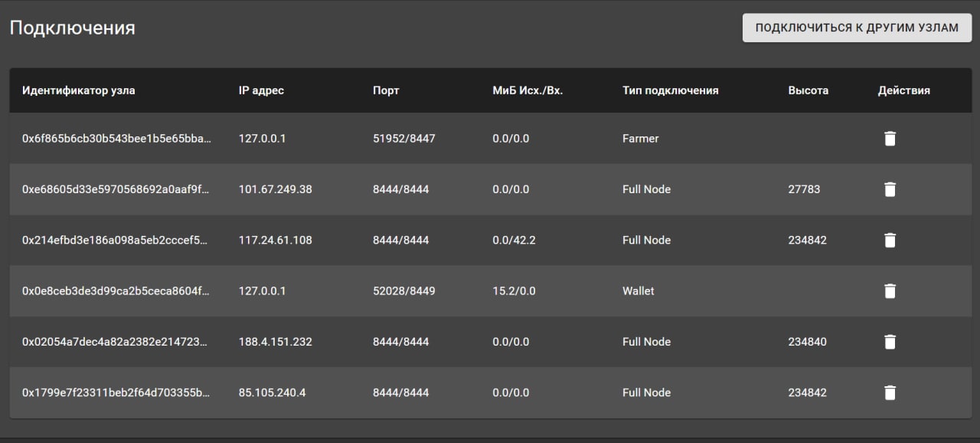The width and height of the screenshot is (980, 443).
Task: Click IP address 101.67.249.38
Action: pos(276,189)
